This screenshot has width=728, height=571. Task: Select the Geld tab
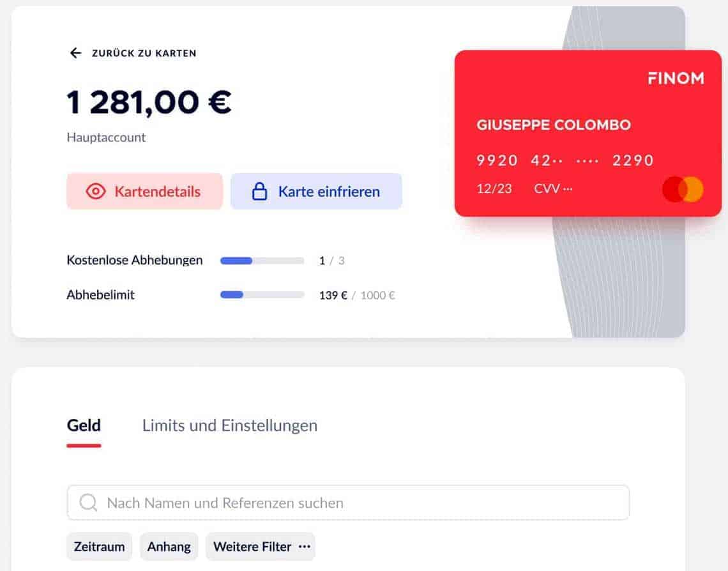[x=84, y=426]
